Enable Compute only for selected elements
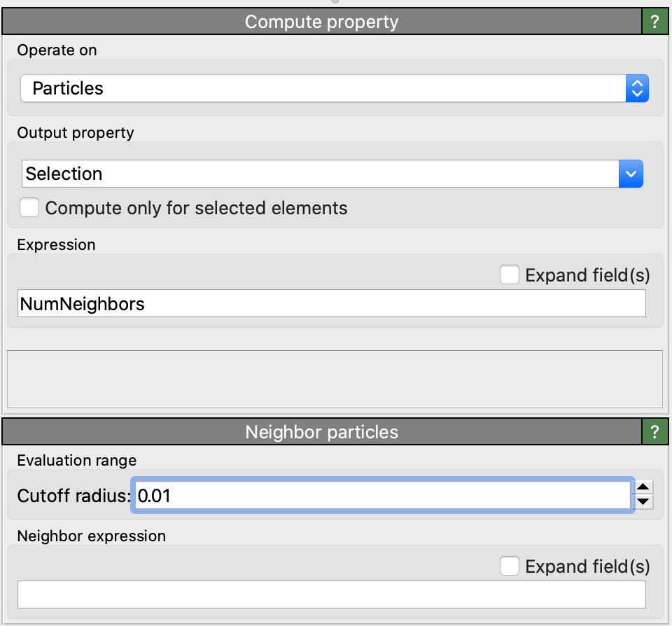The height and width of the screenshot is (626, 672). [29, 208]
